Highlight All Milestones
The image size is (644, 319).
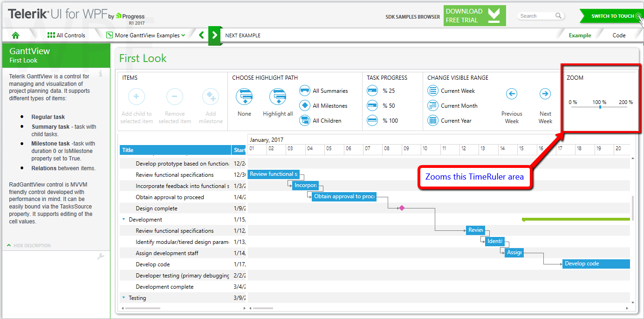(323, 106)
